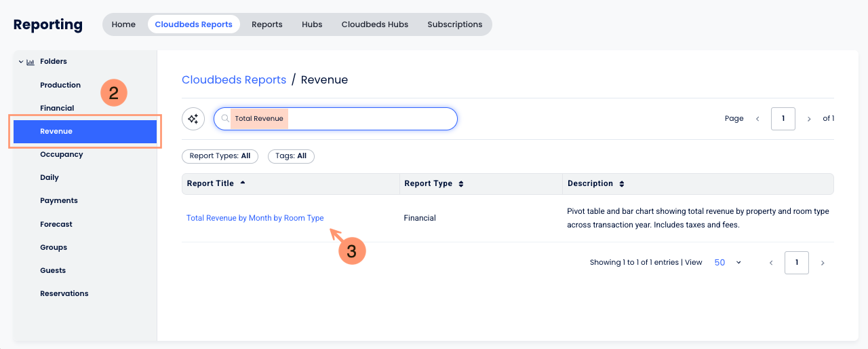This screenshot has width=868, height=349.
Task: Click the Reporting page title
Action: [48, 25]
